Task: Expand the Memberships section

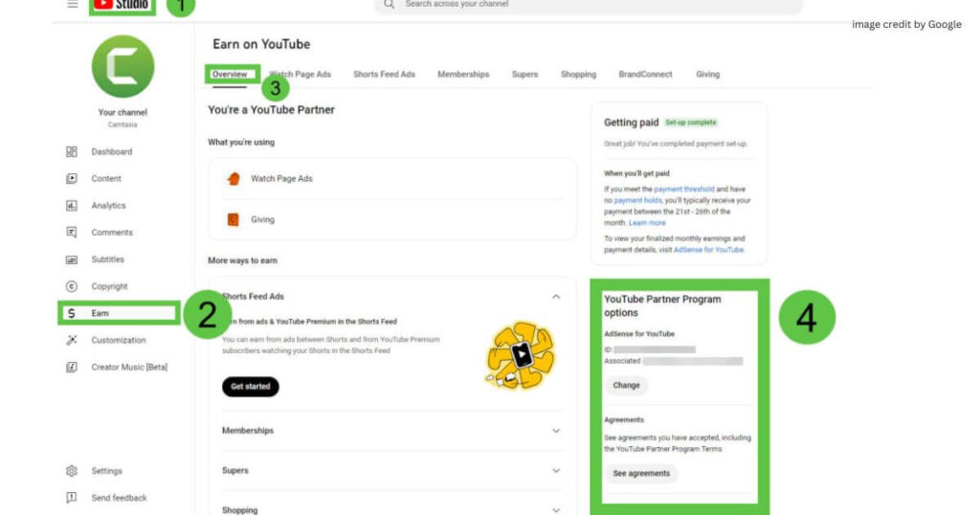Action: pyautogui.click(x=556, y=431)
